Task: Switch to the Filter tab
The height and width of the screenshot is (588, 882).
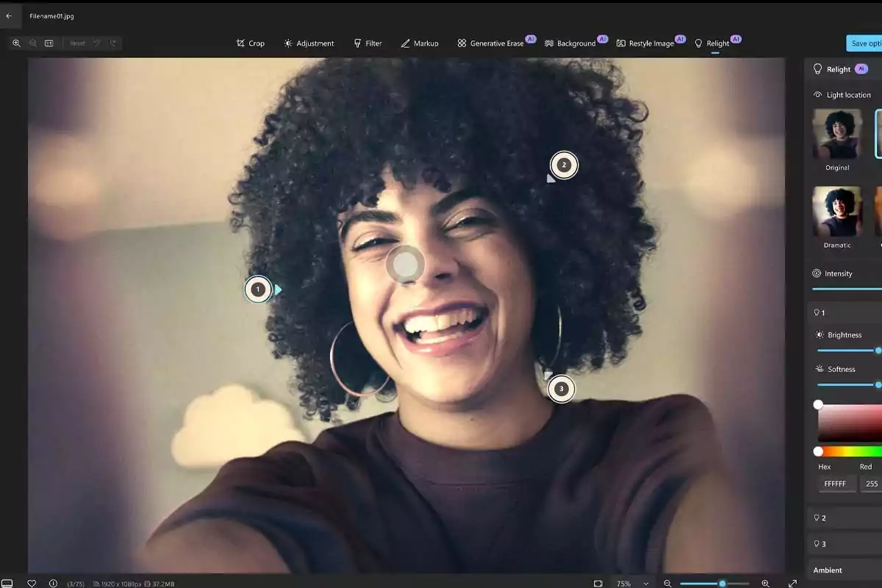Action: point(367,43)
